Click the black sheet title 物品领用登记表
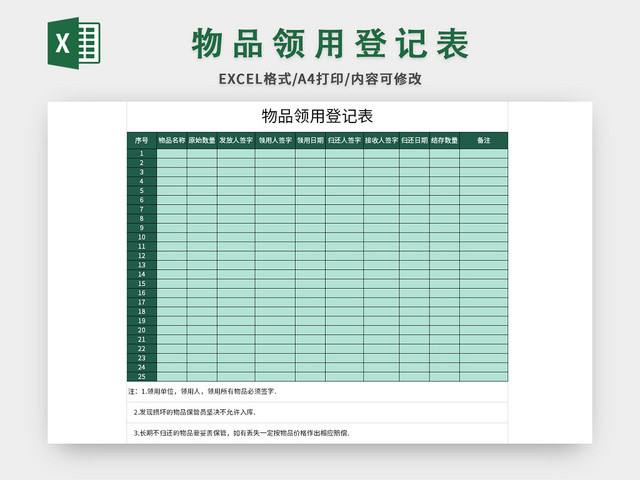This screenshot has height=480, width=640. coord(317,116)
